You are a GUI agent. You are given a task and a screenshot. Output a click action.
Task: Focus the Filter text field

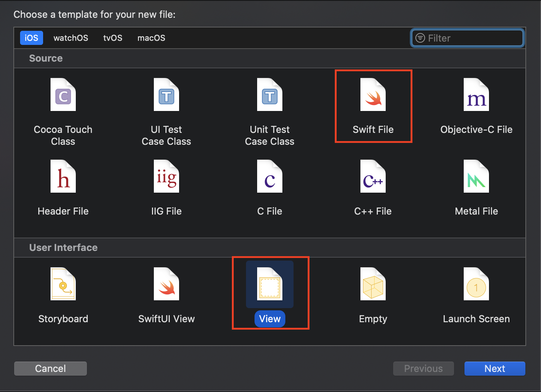467,38
